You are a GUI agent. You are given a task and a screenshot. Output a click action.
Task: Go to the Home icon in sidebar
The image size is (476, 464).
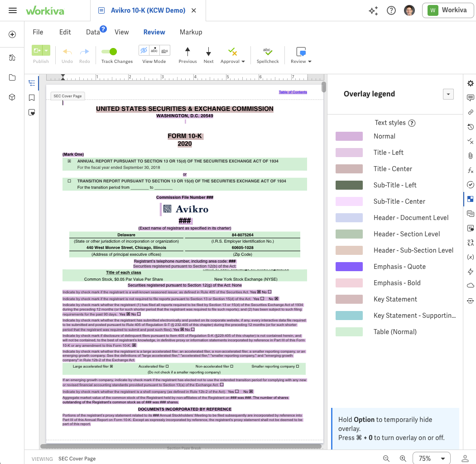click(x=12, y=57)
